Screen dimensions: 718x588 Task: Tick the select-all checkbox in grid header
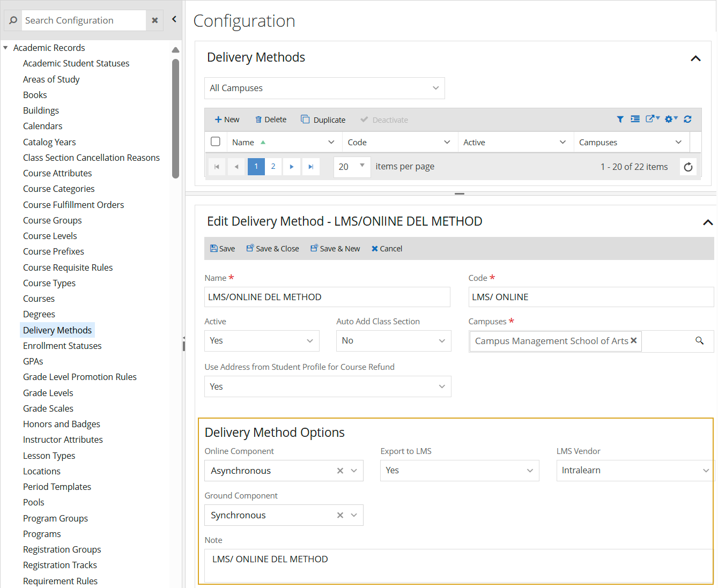coord(216,142)
